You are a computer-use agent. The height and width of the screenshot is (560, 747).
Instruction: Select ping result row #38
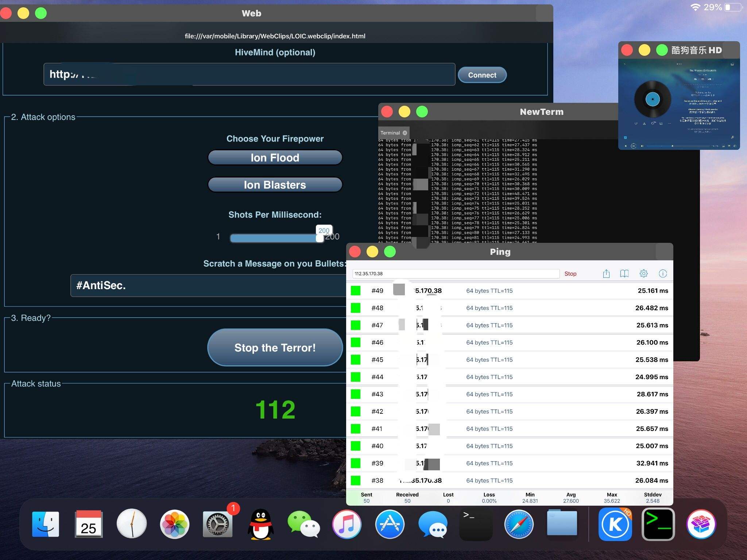(510, 480)
